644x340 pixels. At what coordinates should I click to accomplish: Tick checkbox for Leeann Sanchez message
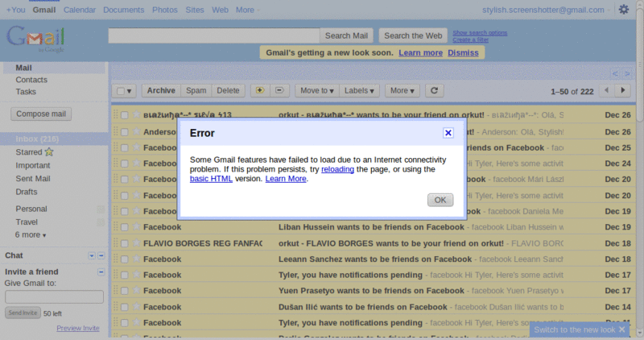click(x=125, y=259)
